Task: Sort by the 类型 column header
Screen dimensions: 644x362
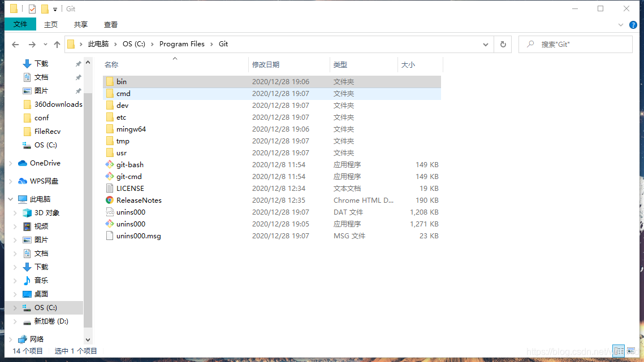Action: pyautogui.click(x=364, y=65)
